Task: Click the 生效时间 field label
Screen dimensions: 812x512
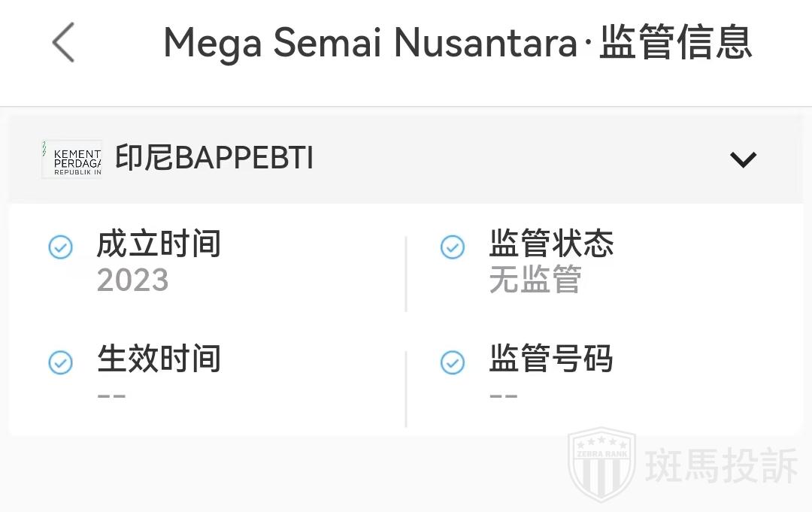Action: pyautogui.click(x=159, y=359)
